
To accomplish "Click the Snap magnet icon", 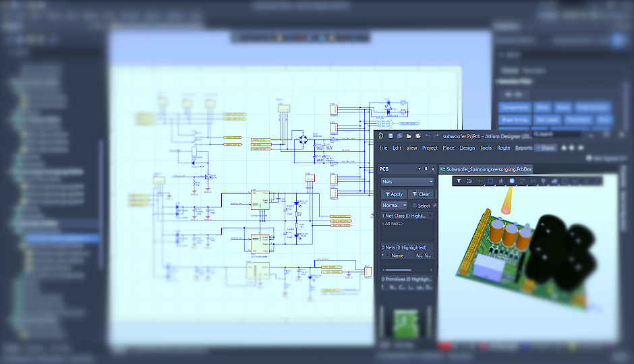I will coord(469,181).
